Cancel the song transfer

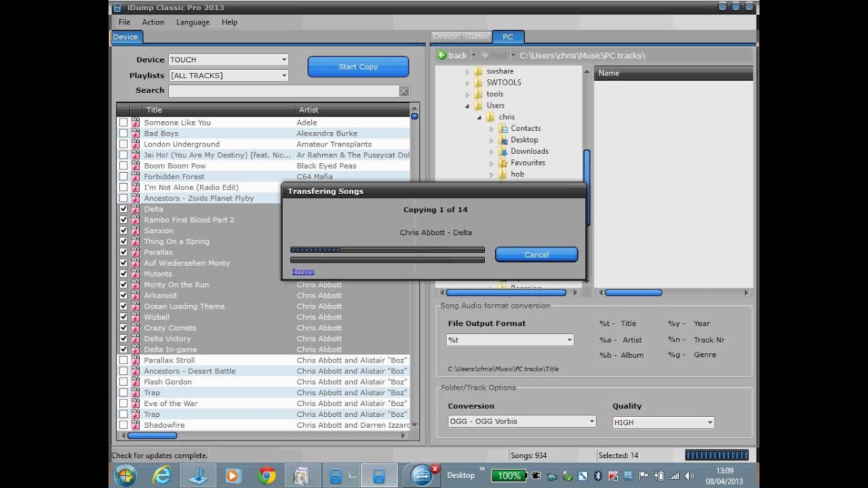[x=536, y=255]
